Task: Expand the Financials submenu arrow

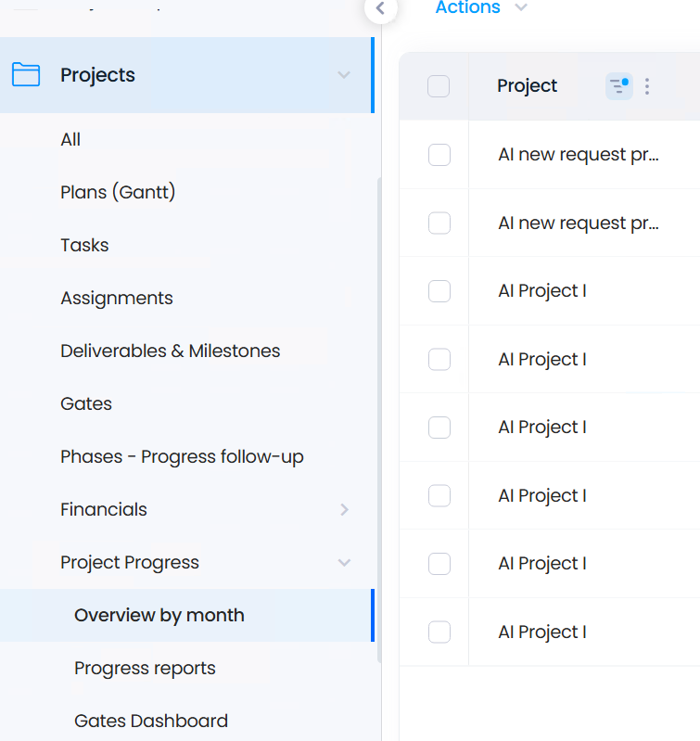Action: 344,509
